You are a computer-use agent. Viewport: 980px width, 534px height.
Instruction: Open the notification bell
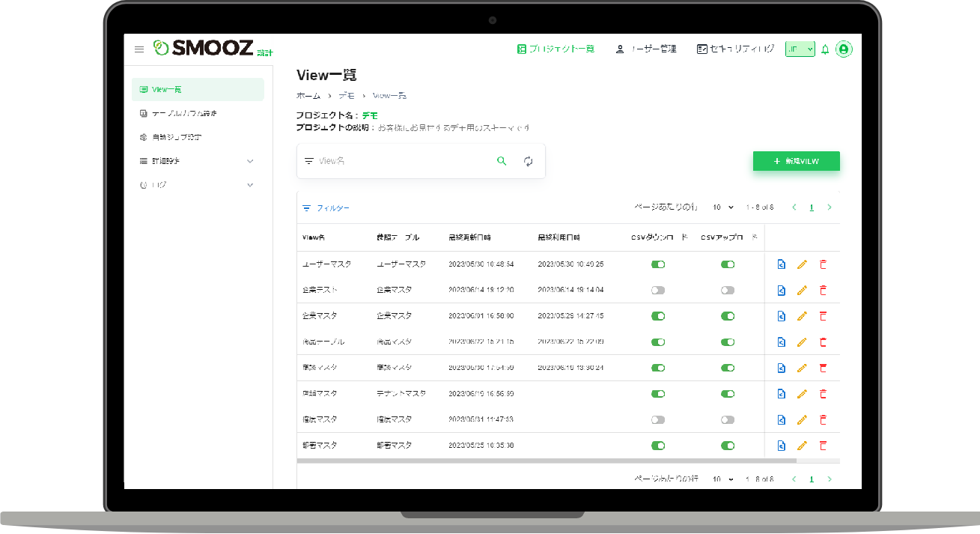pyautogui.click(x=824, y=49)
